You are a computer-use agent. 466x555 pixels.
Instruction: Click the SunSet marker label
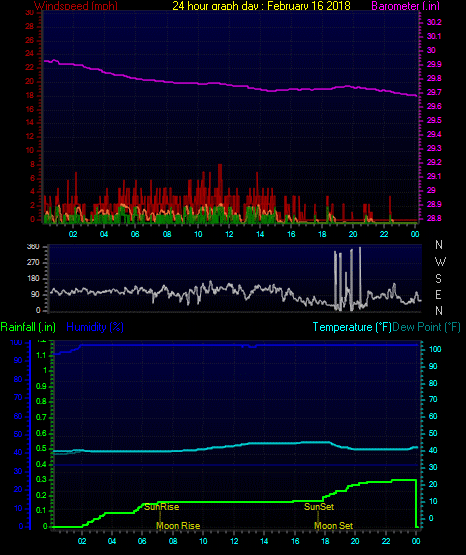click(x=319, y=507)
